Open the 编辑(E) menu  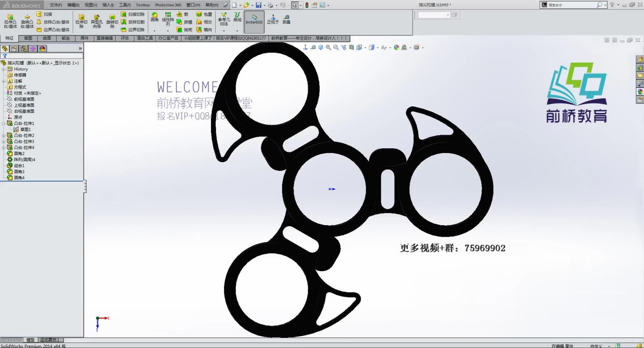[73, 5]
